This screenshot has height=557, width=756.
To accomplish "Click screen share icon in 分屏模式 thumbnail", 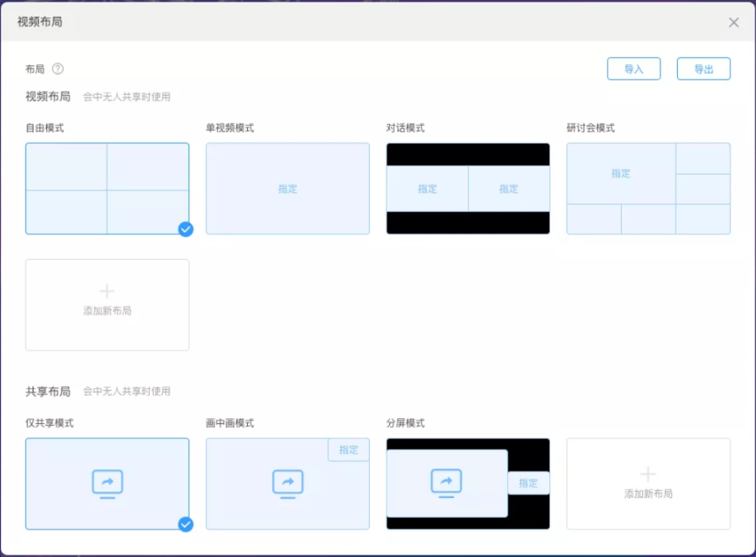I will (x=447, y=483).
